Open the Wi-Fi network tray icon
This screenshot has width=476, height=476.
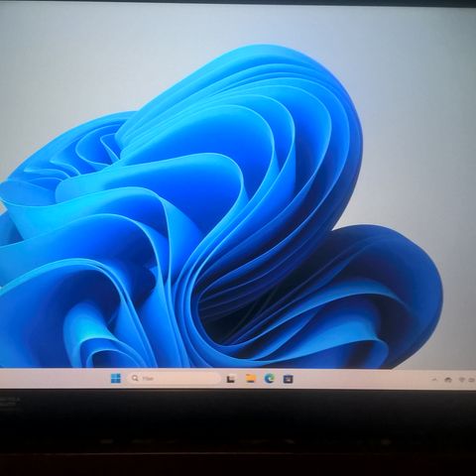(x=462, y=380)
